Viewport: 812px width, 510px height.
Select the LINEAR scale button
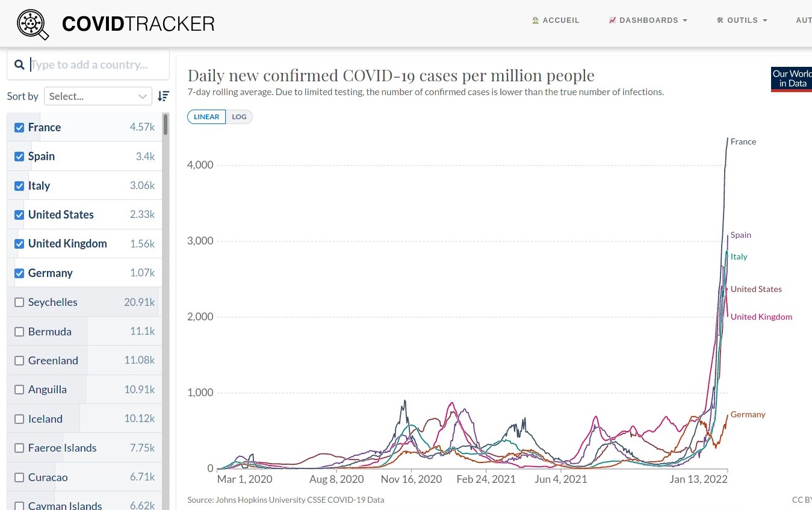coord(206,117)
